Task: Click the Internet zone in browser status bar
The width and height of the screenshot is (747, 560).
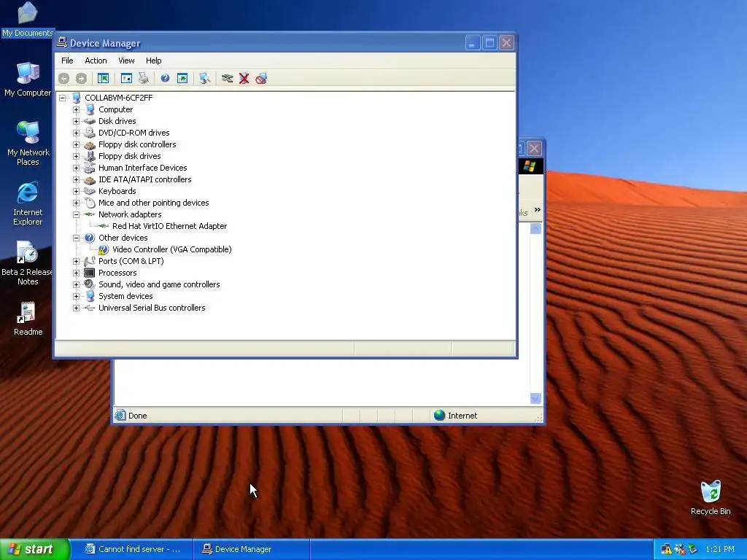Action: point(455,415)
